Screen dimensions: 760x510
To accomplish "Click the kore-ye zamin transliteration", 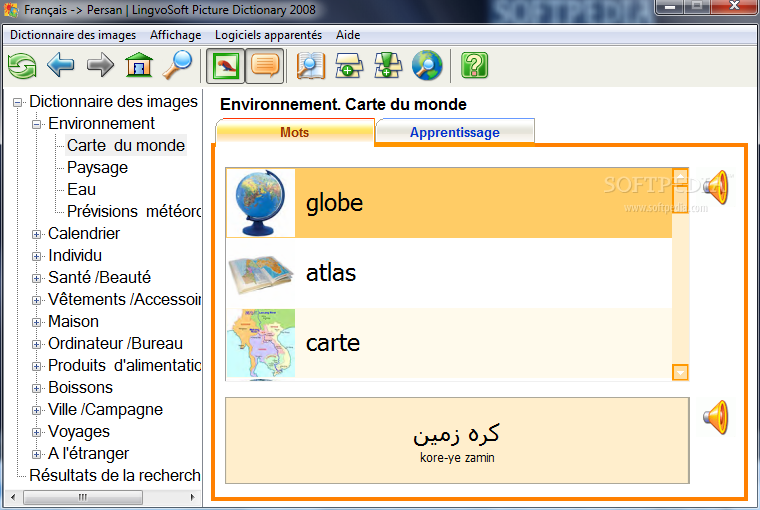I will point(457,458).
